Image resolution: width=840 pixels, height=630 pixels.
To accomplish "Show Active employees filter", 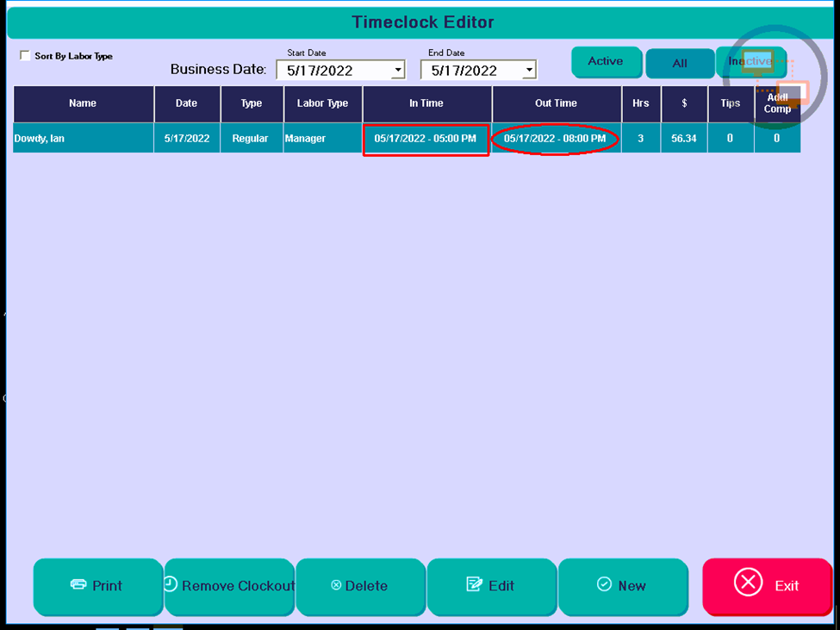I will pyautogui.click(x=606, y=61).
